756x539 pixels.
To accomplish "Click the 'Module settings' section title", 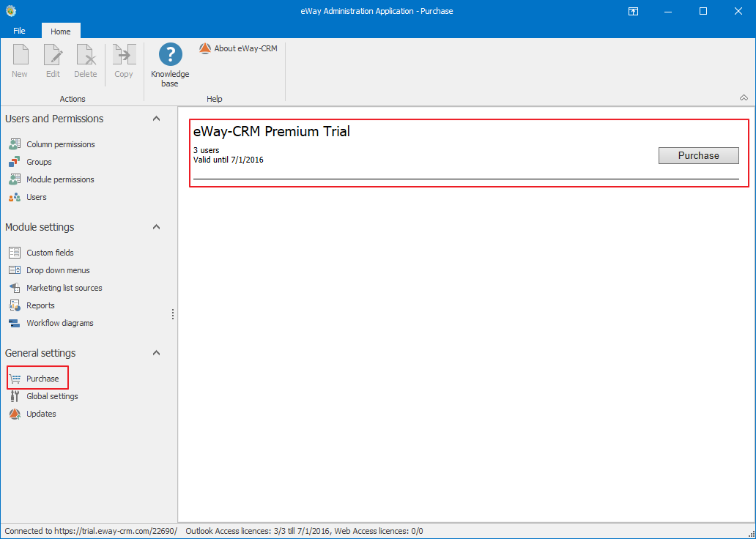I will 40,227.
